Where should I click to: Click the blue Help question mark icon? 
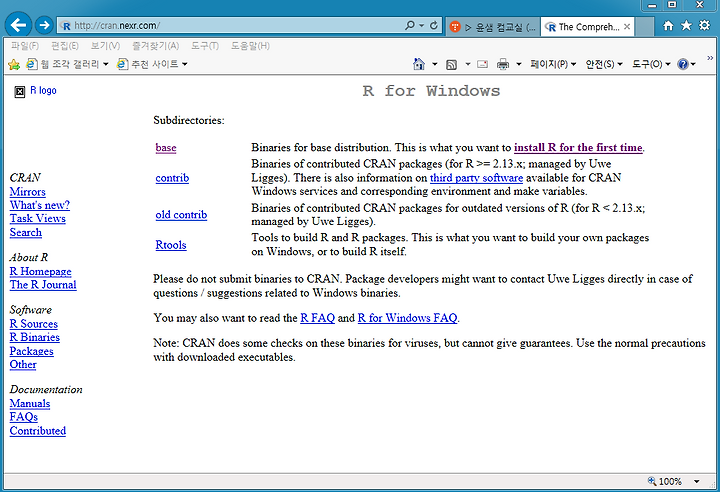[683, 64]
